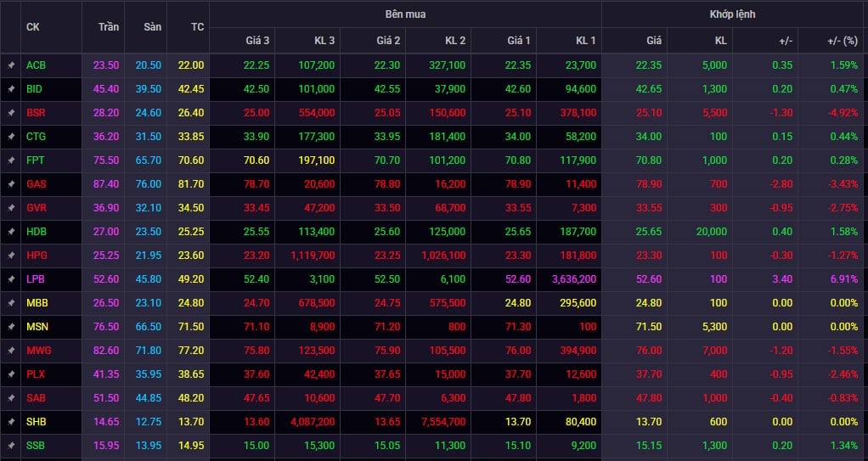Pin the GVR stock row
This screenshot has width=868, height=461.
click(x=10, y=208)
